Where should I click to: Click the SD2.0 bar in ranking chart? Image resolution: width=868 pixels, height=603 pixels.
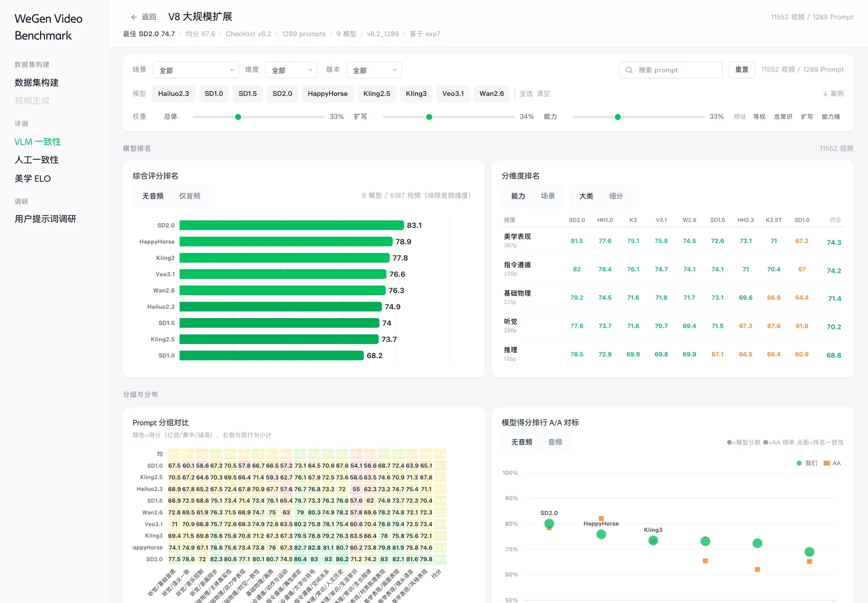292,225
